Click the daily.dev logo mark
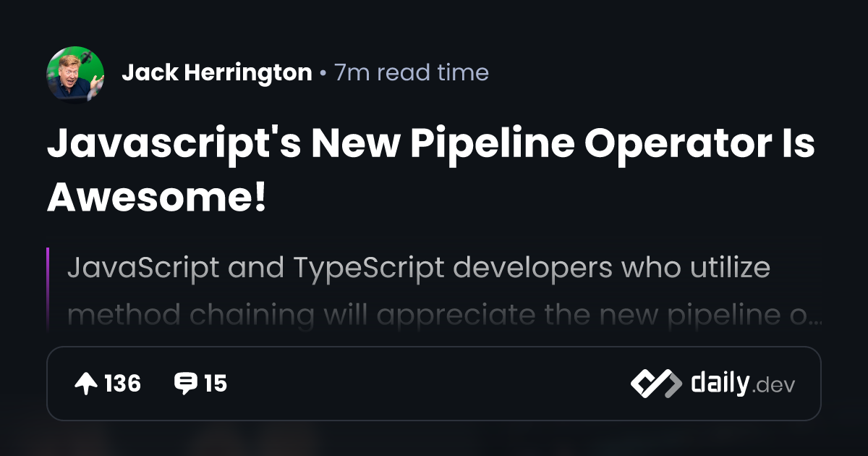This screenshot has height=456, width=868. (x=655, y=384)
